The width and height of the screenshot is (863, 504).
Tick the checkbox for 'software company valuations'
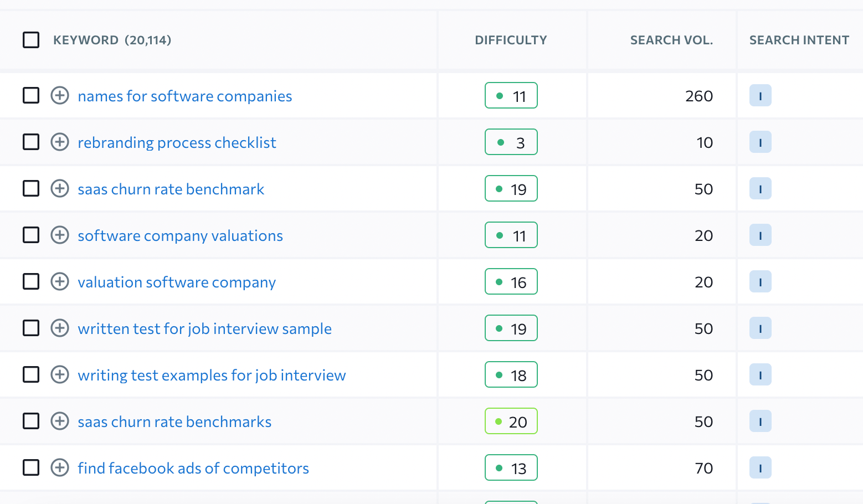(31, 235)
